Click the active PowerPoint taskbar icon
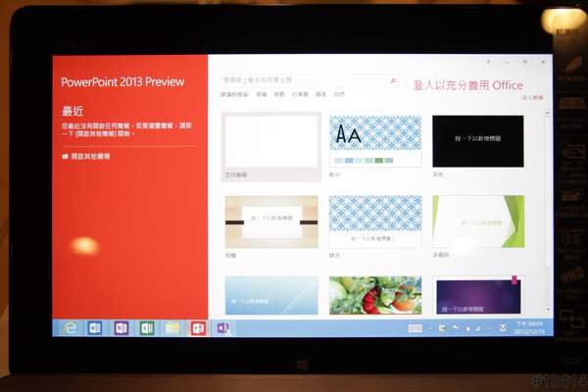Image resolution: width=588 pixels, height=392 pixels. (198, 328)
